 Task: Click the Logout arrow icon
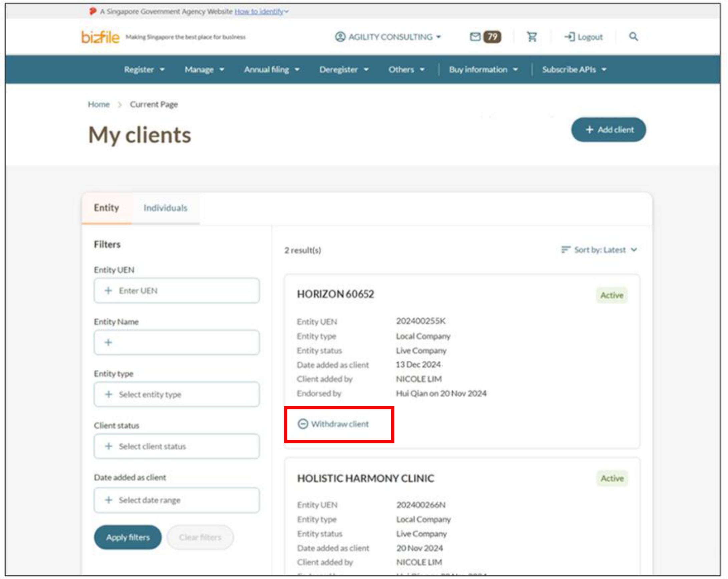point(569,36)
